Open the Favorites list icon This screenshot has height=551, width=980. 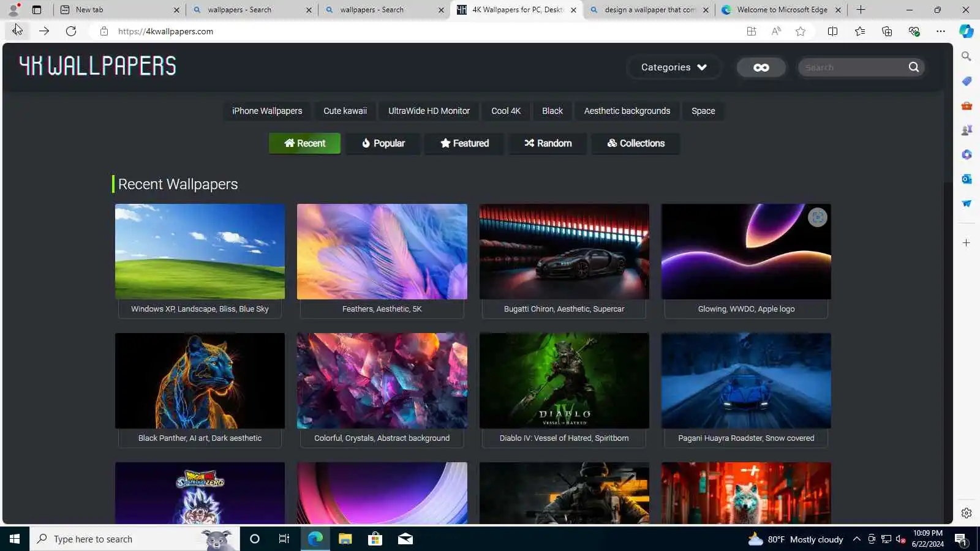point(860,31)
